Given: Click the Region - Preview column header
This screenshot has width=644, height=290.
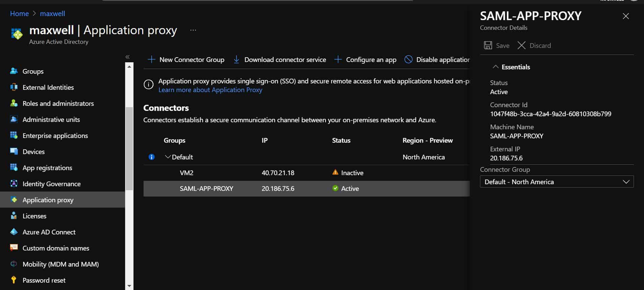Looking at the screenshot, I should (428, 140).
